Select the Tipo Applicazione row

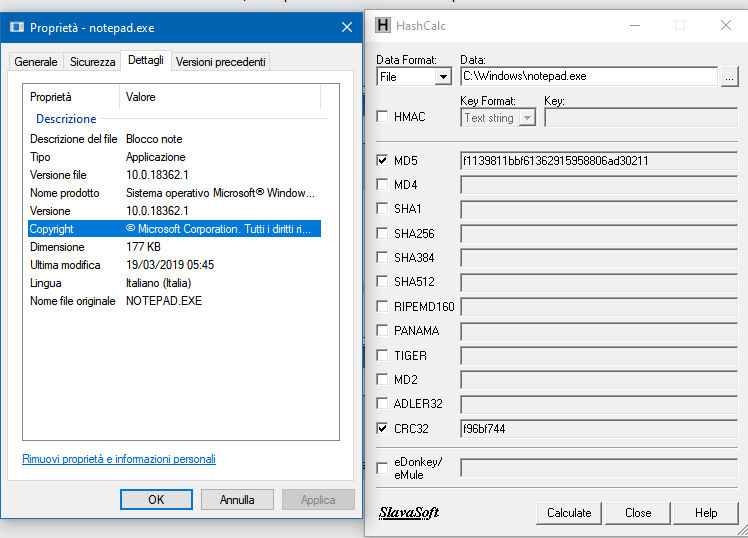(174, 157)
